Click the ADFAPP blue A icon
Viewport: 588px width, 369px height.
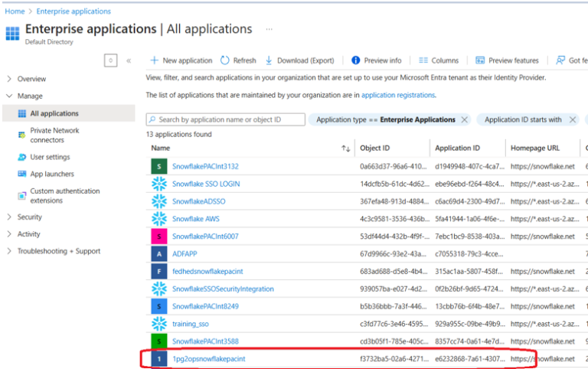coord(159,254)
